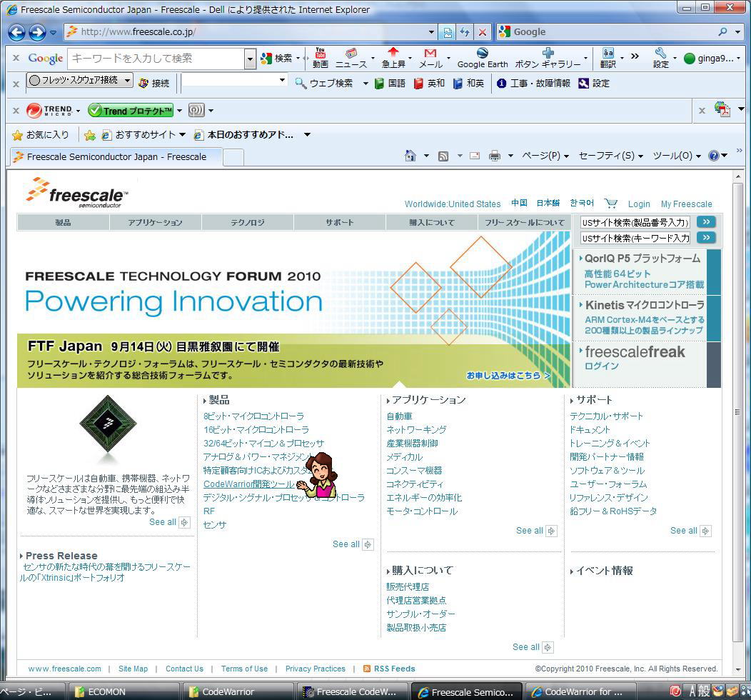Go back with the browser Back arrow
The height and width of the screenshot is (700, 751).
16,32
